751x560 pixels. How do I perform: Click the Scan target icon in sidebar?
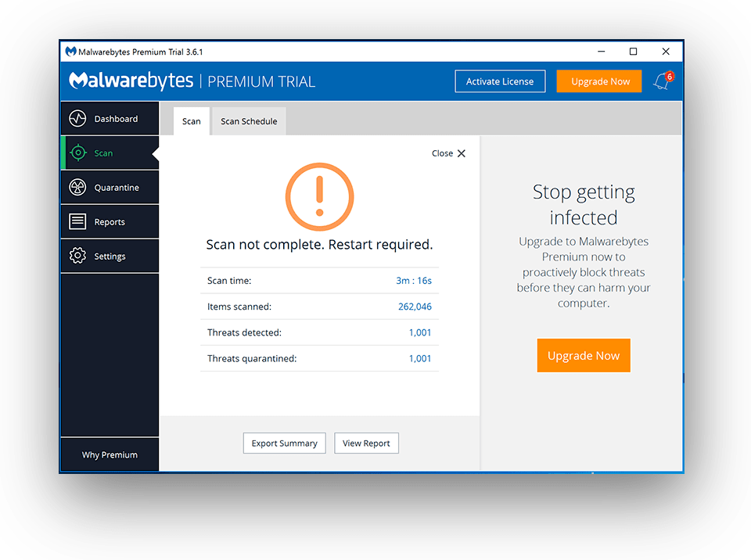(77, 153)
